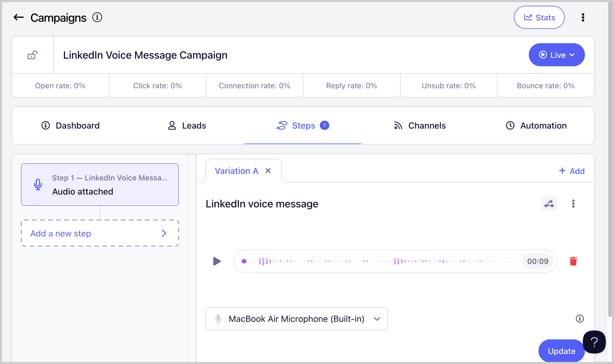Show microphone info tooltip

click(580, 319)
